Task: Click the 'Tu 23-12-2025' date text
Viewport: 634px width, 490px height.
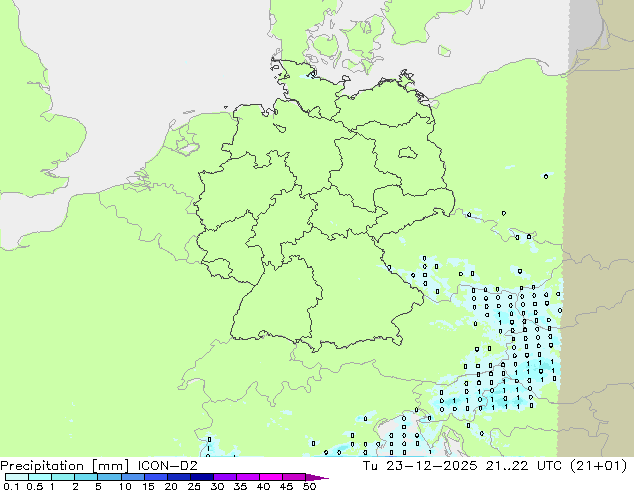Action: [x=420, y=466]
